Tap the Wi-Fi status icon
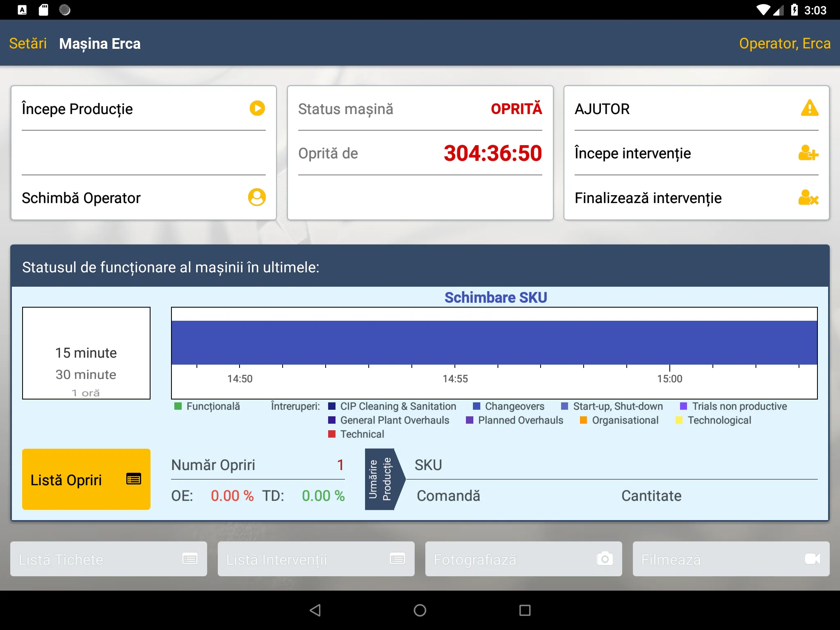This screenshot has width=840, height=630. (x=763, y=10)
